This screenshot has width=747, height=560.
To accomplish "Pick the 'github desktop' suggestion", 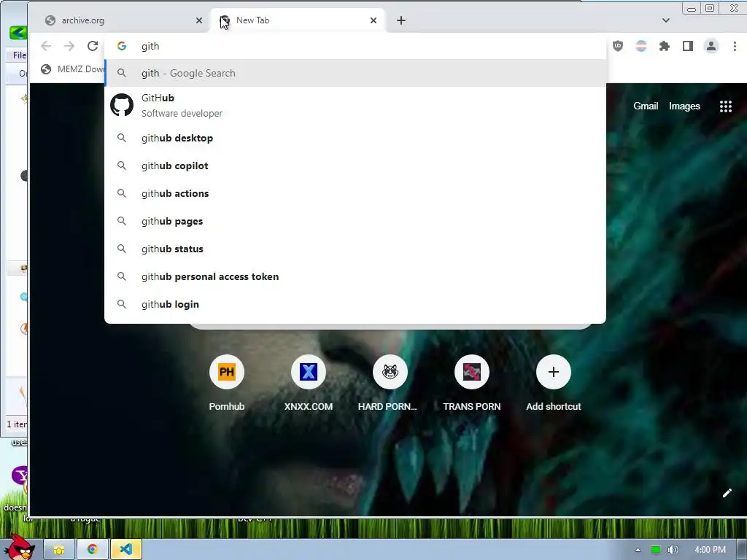I will [x=355, y=138].
